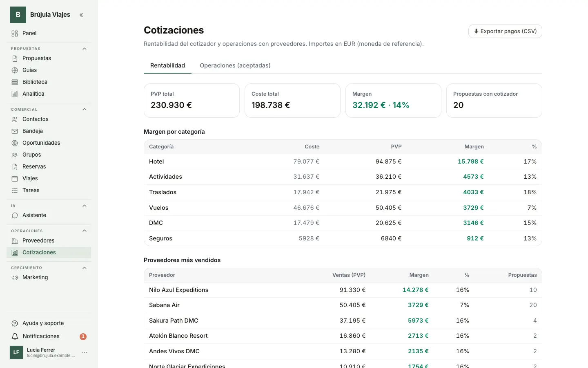Click the Propuestas con cotizador card

point(494,101)
